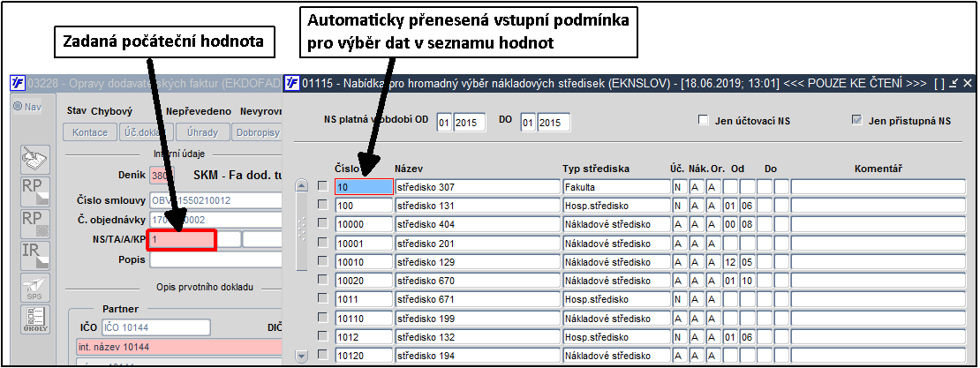Viewport: 980px width, 368px height.
Task: Click the scroll up arrow of the list
Action: click(301, 186)
